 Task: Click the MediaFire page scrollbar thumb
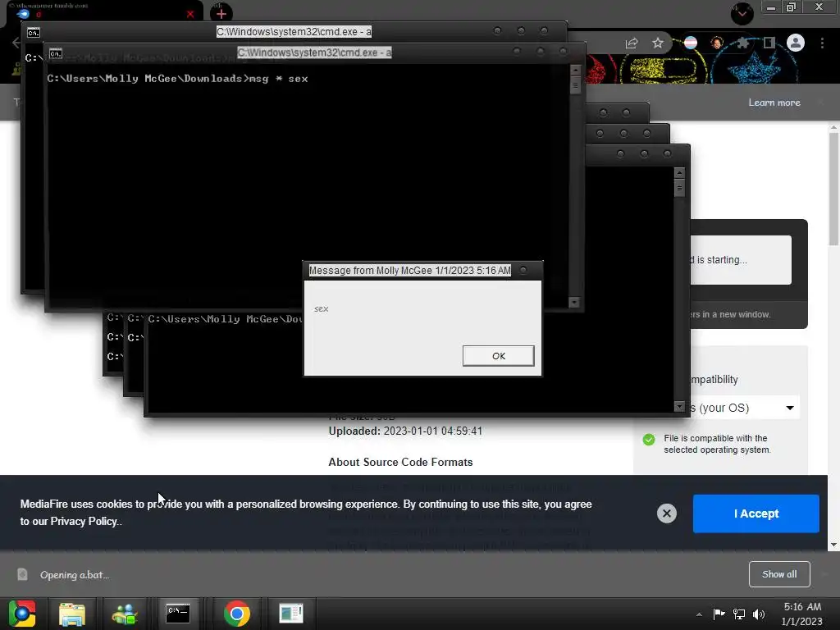[x=833, y=188]
